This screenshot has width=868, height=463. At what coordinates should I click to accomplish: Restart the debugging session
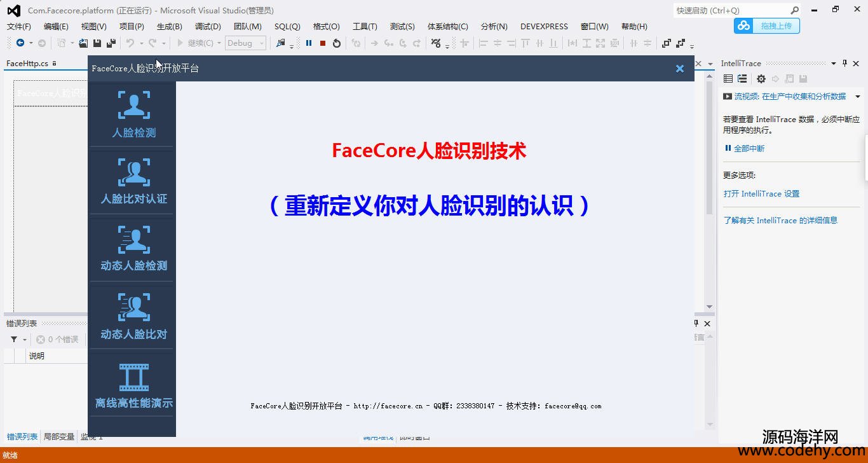point(337,43)
